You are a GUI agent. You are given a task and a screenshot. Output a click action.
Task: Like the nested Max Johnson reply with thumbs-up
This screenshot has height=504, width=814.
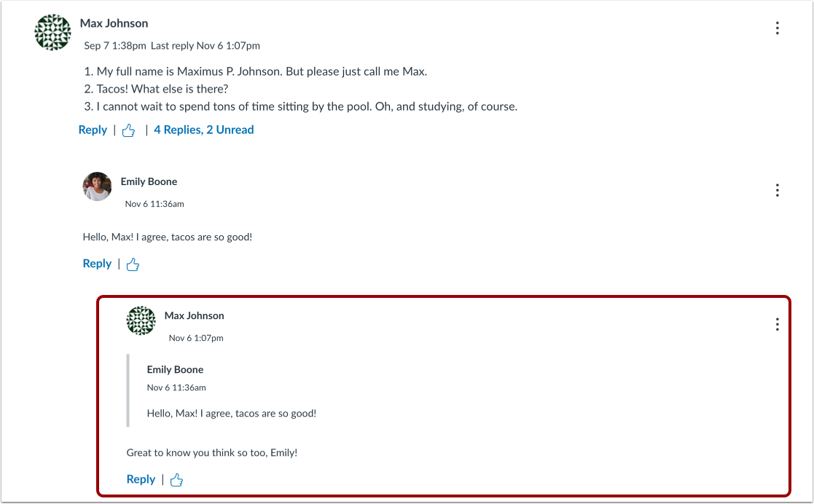(176, 479)
